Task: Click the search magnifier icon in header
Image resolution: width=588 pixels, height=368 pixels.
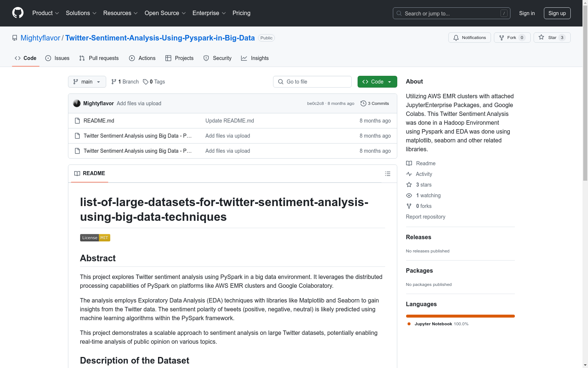Action: (x=399, y=13)
